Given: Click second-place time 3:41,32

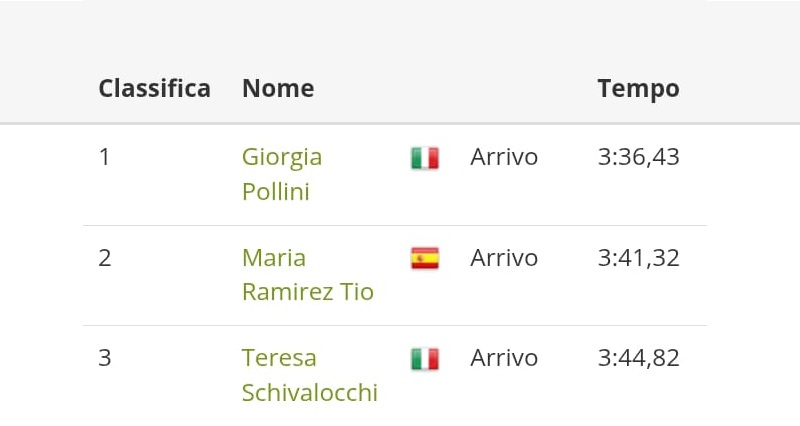Looking at the screenshot, I should click(638, 258).
